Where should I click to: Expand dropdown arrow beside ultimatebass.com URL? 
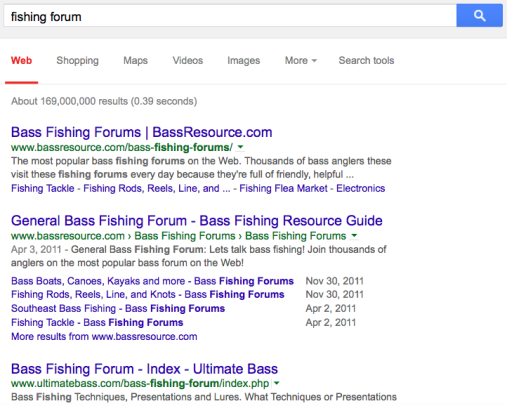277,383
